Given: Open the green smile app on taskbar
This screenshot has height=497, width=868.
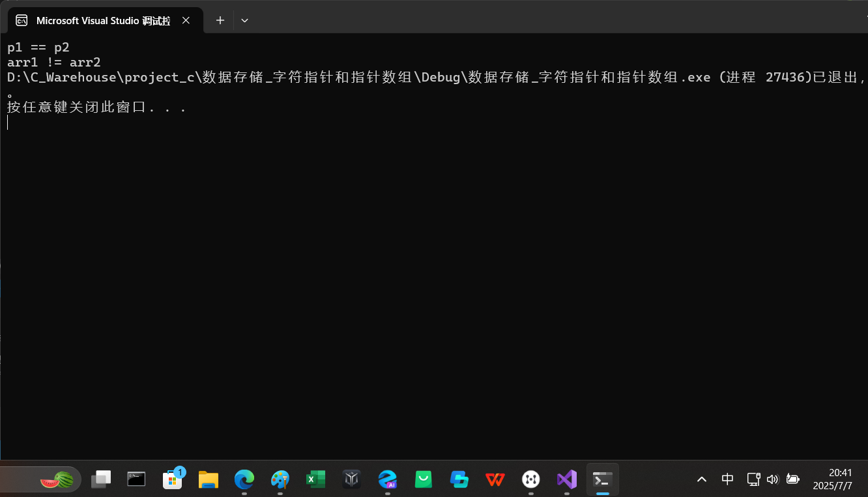Looking at the screenshot, I should [x=424, y=479].
